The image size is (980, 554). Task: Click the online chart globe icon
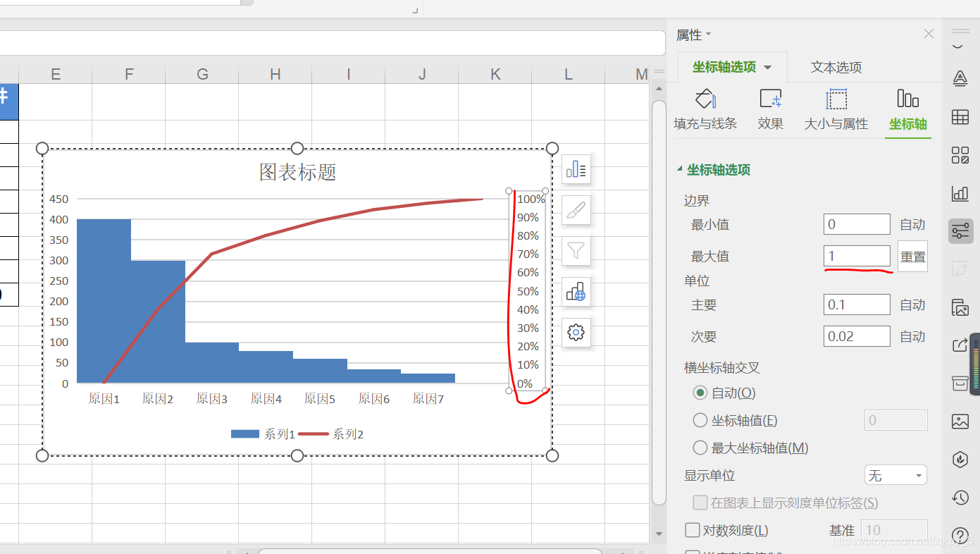(576, 291)
